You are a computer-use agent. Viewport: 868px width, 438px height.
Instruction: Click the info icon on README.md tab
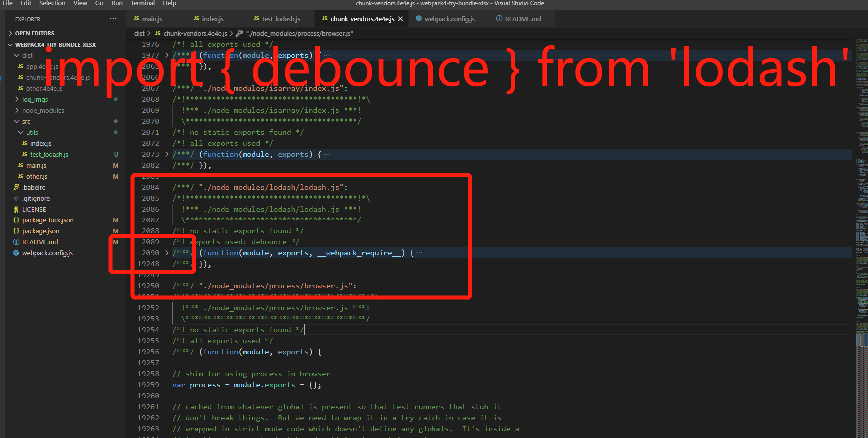(499, 19)
